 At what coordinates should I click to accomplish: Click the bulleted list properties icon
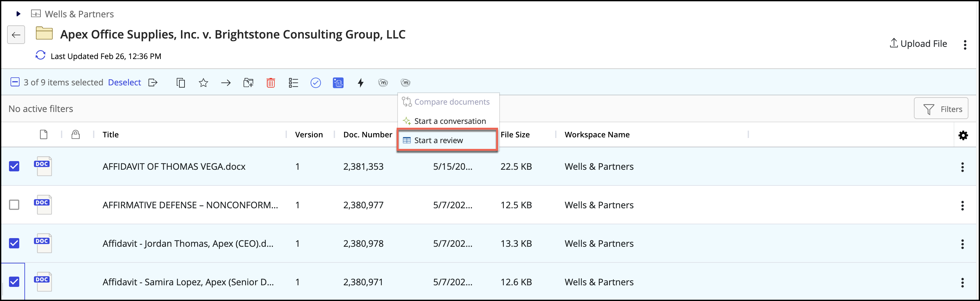coord(293,82)
